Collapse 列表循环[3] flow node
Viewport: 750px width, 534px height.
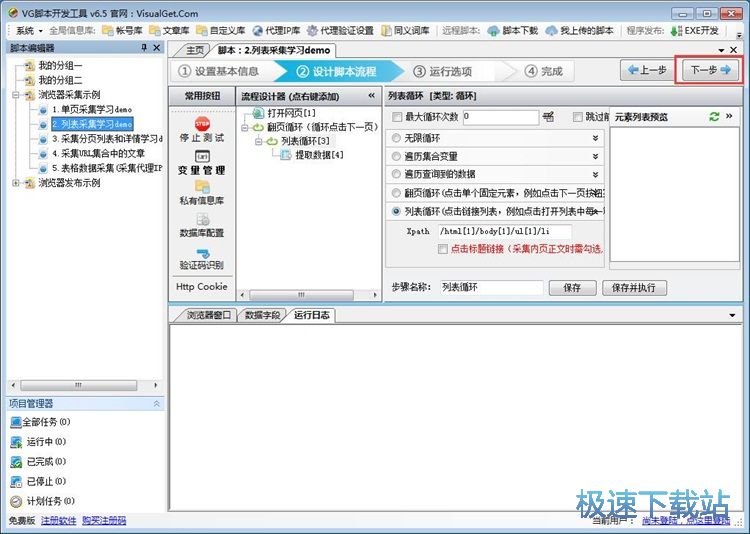258,141
